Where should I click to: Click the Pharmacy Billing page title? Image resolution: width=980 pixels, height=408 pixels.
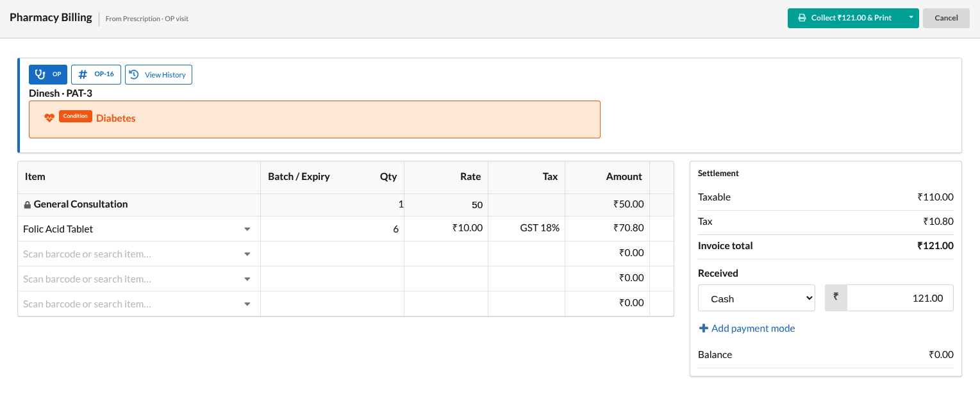(51, 18)
